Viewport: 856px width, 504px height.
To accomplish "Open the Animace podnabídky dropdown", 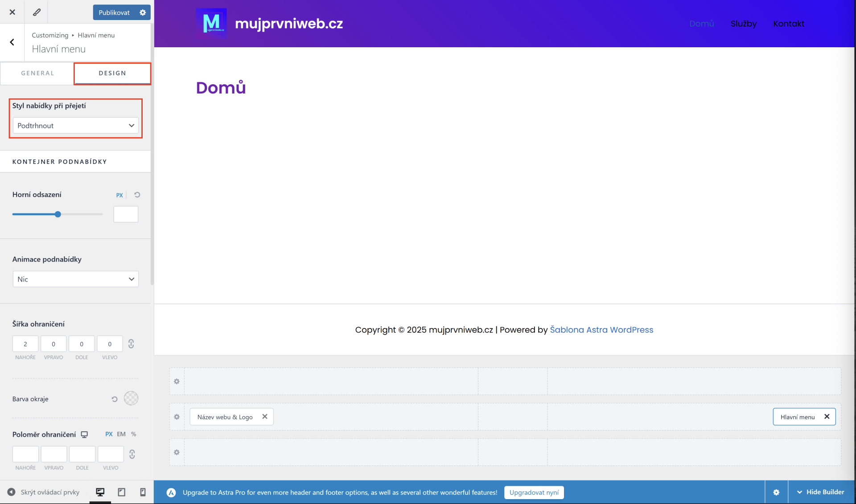I will pos(75,279).
